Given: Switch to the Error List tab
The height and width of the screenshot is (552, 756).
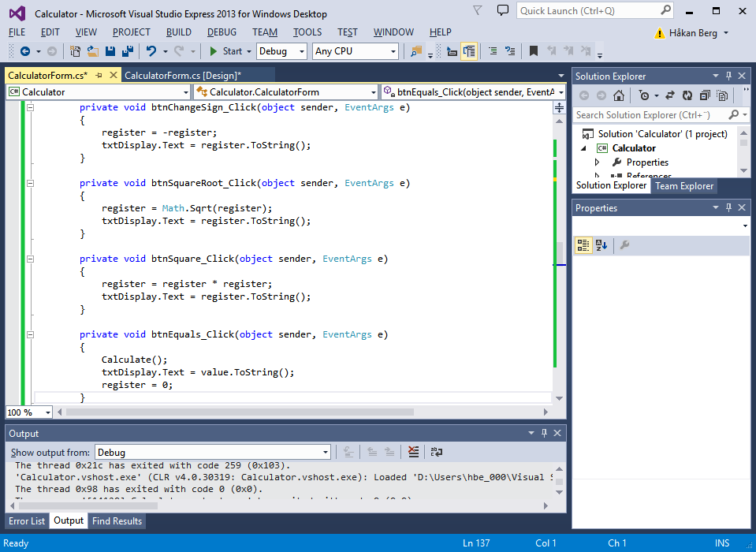Looking at the screenshot, I should (27, 521).
